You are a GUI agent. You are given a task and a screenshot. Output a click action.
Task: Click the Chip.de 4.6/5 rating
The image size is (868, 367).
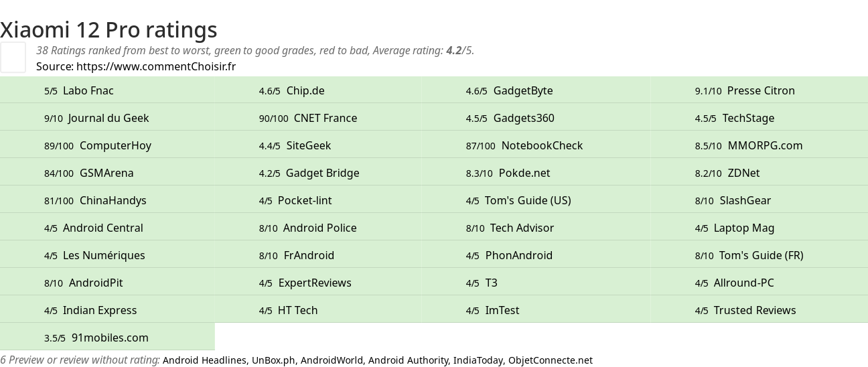pyautogui.click(x=318, y=90)
